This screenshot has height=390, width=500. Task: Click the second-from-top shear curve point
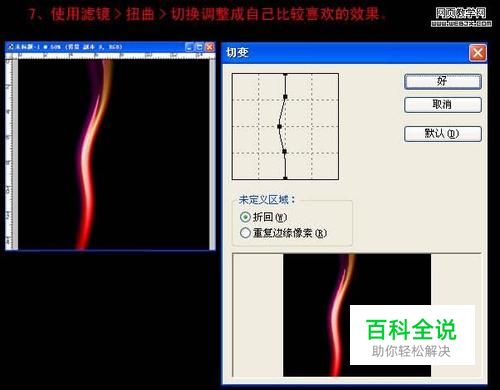[285, 97]
